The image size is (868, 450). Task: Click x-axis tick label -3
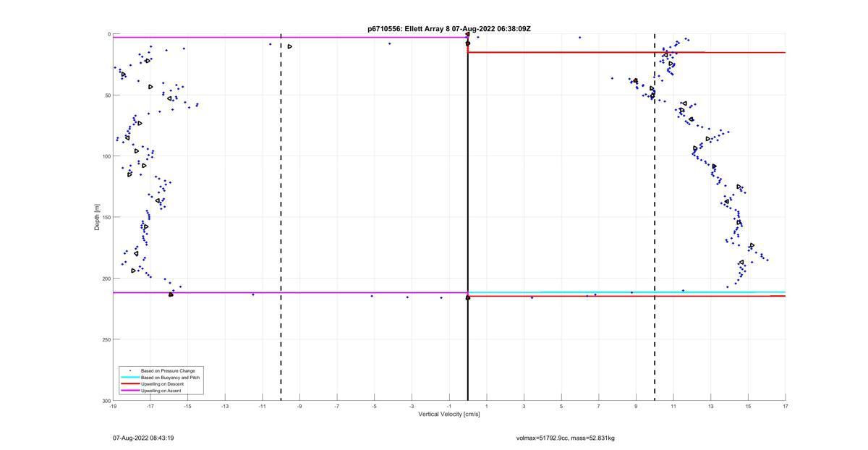coord(412,407)
